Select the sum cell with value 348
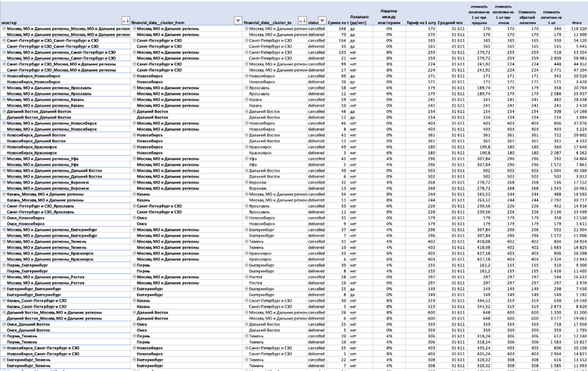The height and width of the screenshot is (371, 588). (x=338, y=29)
